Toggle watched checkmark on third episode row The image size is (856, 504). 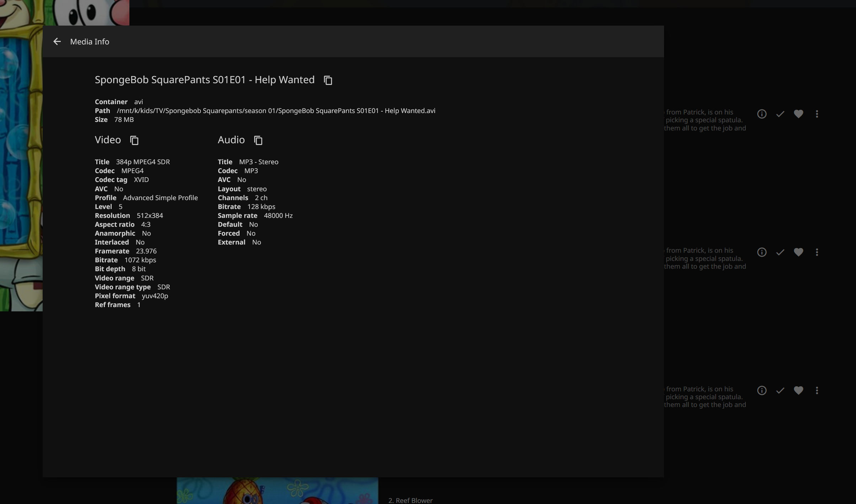click(x=780, y=391)
